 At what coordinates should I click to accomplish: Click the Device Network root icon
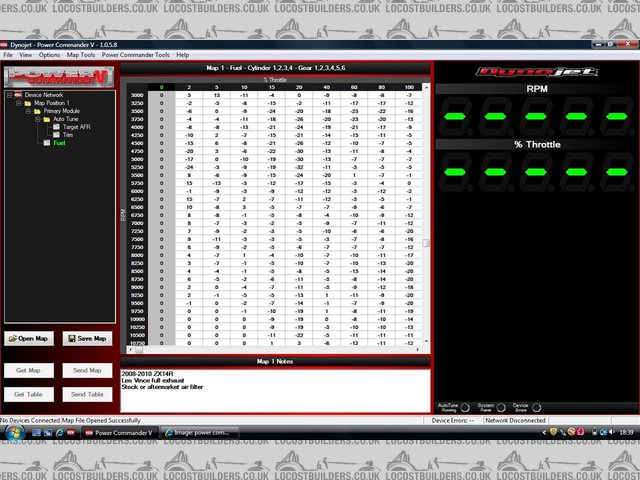click(x=18, y=95)
